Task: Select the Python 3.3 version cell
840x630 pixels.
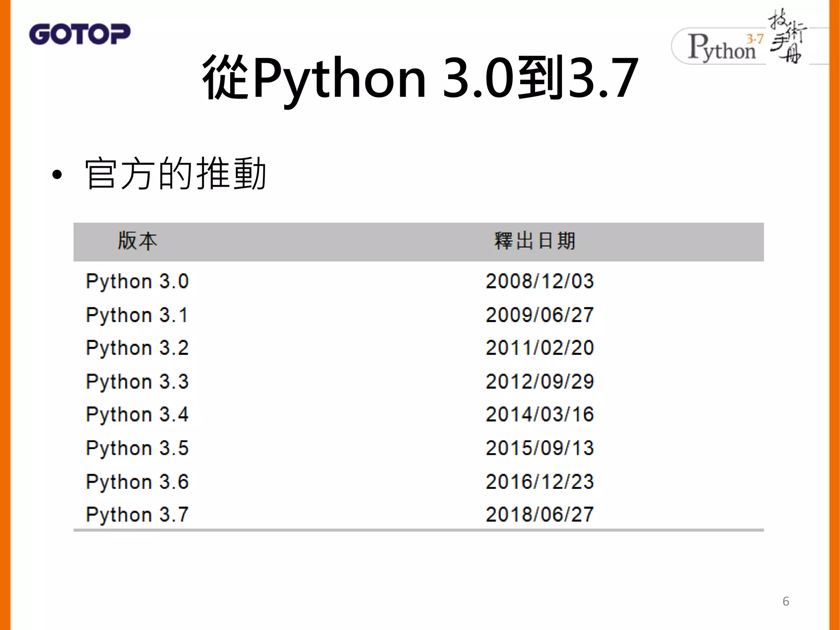Action: click(x=137, y=382)
